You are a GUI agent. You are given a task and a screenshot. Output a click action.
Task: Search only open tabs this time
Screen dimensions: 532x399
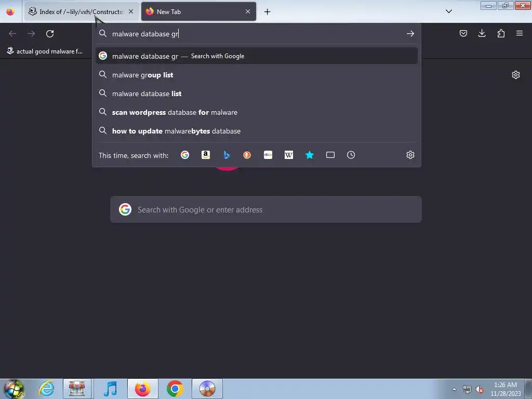click(x=330, y=155)
